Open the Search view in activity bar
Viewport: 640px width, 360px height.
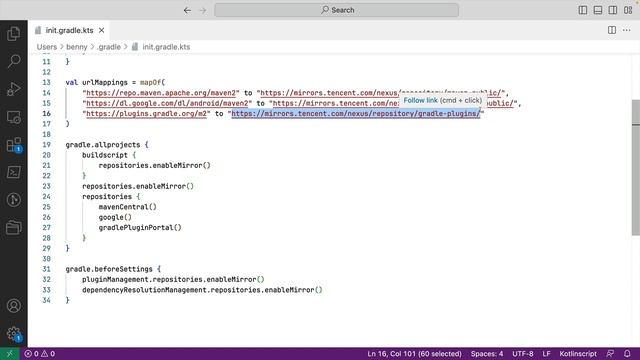pos(13,61)
